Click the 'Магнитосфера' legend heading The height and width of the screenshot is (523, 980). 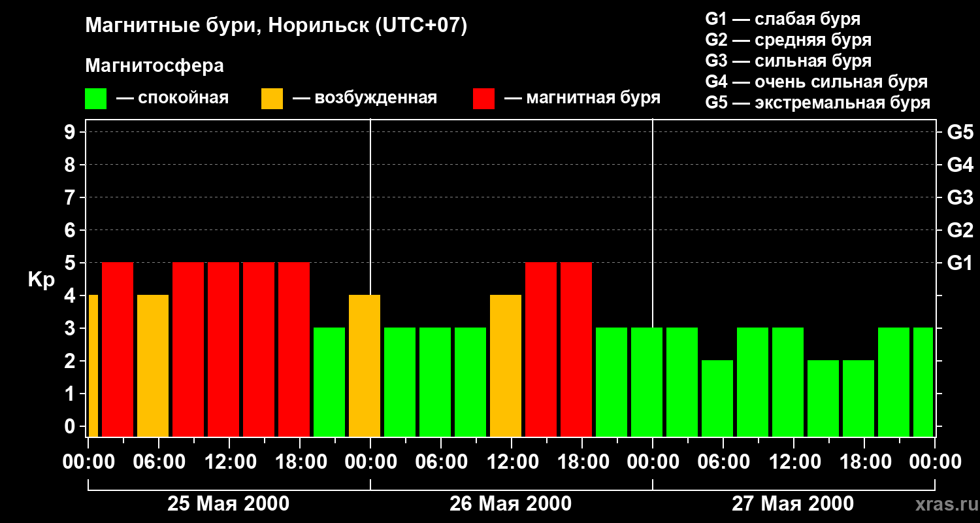155,66
